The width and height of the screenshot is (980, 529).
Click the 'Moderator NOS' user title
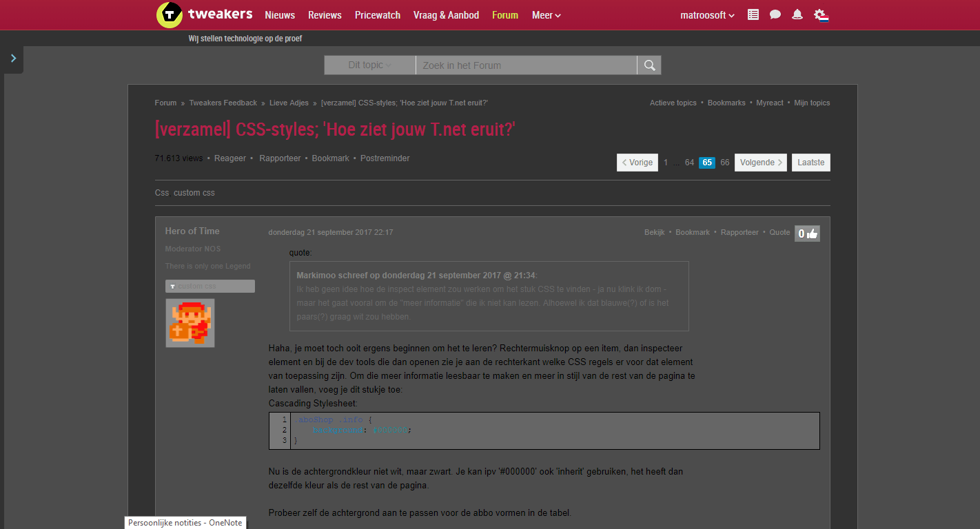pos(193,249)
